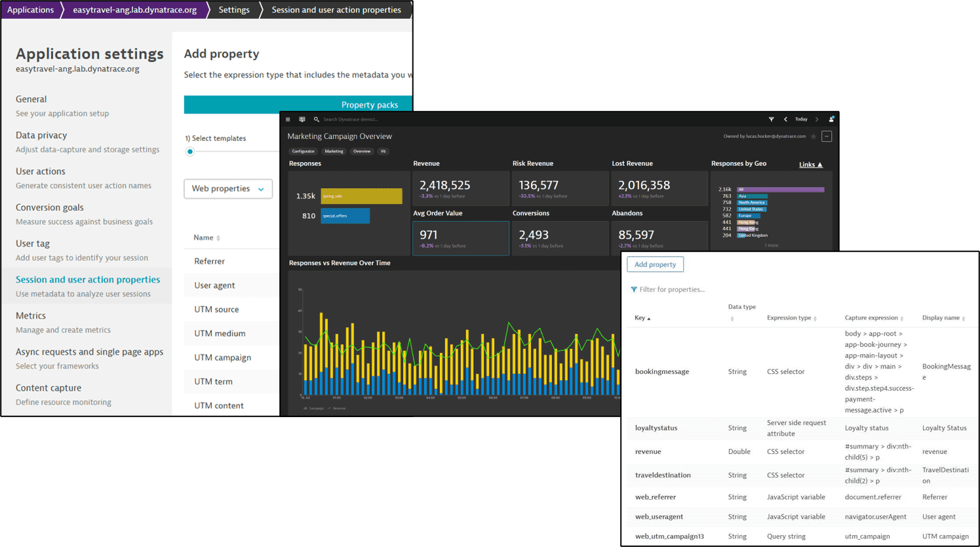Click the search magnifier icon in the dashboard
The height and width of the screenshot is (547, 980).
(x=317, y=119)
